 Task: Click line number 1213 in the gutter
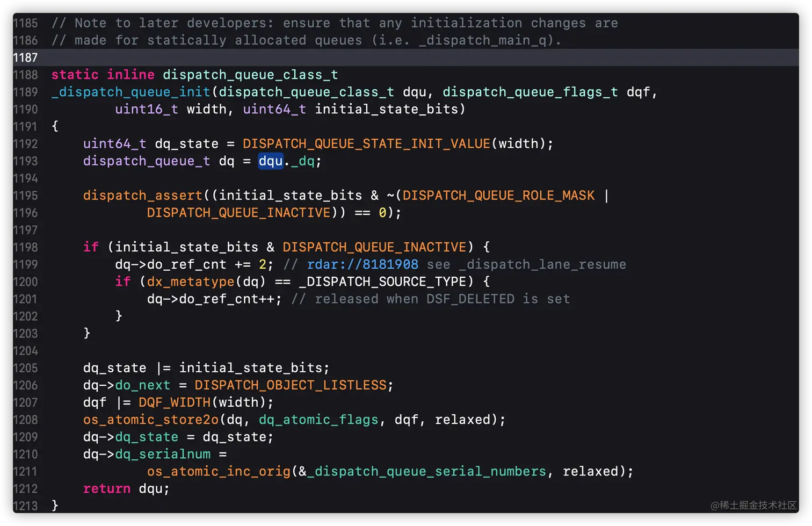pyautogui.click(x=25, y=506)
